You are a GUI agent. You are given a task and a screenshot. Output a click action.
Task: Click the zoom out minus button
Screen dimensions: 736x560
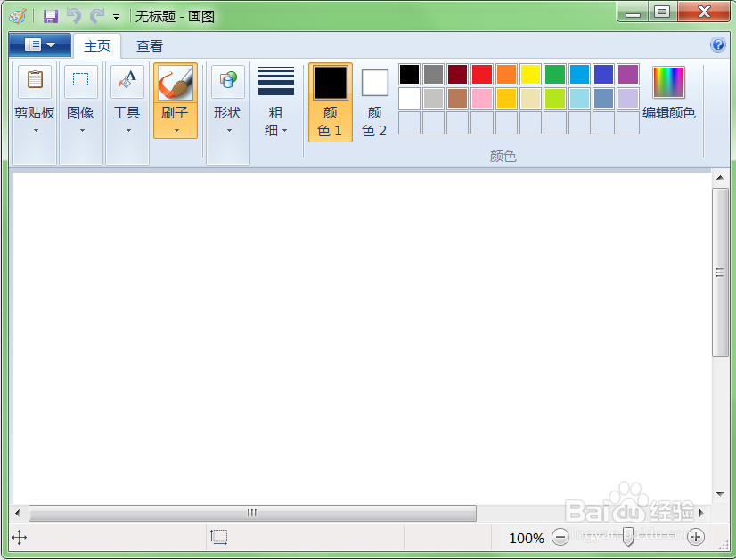[560, 537]
